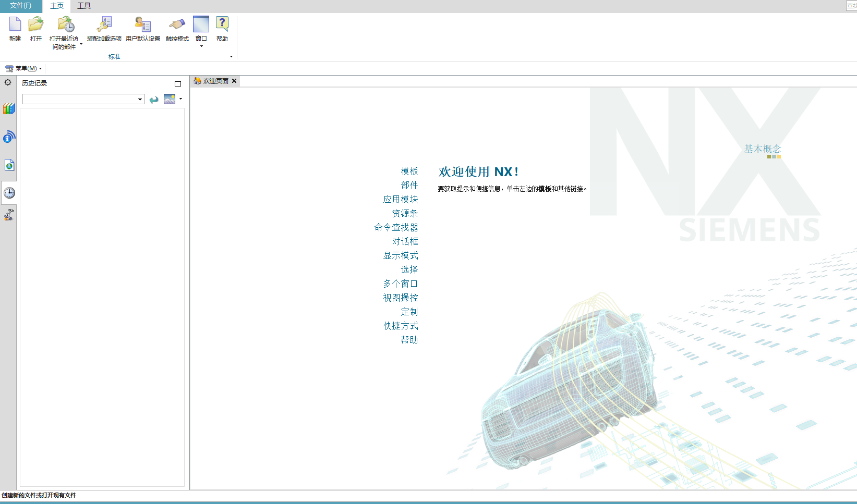Click the 窗口 window icon
Screen dimensions: 857x504
[x=201, y=24]
